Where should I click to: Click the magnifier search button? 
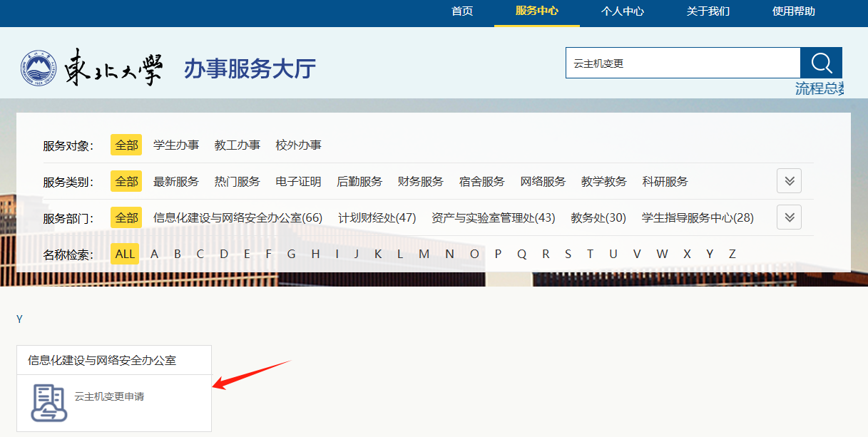click(x=821, y=63)
